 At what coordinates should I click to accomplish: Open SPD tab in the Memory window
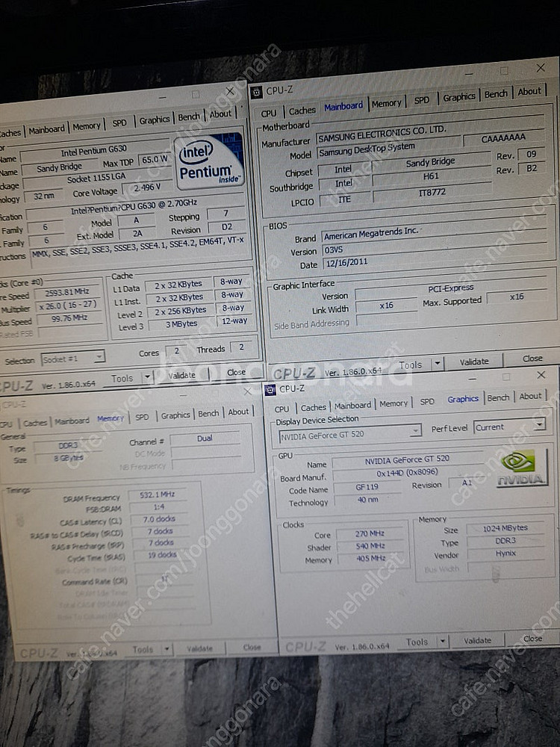142,417
